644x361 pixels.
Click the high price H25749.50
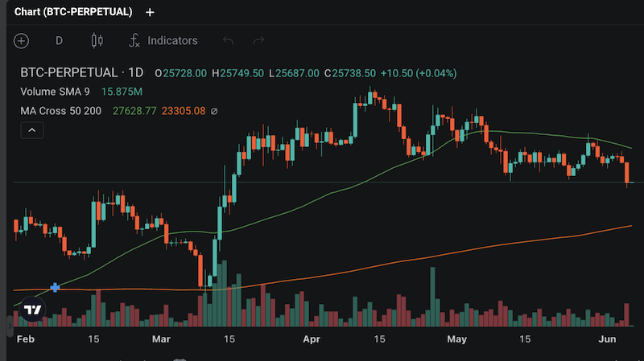[237, 73]
